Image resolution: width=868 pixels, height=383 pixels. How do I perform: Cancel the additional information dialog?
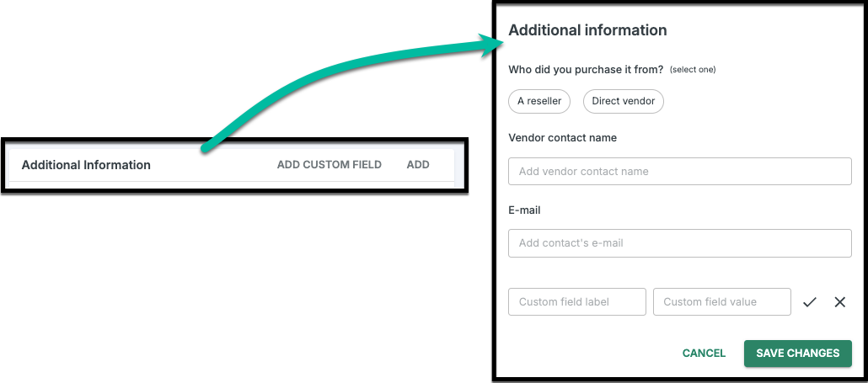(704, 354)
